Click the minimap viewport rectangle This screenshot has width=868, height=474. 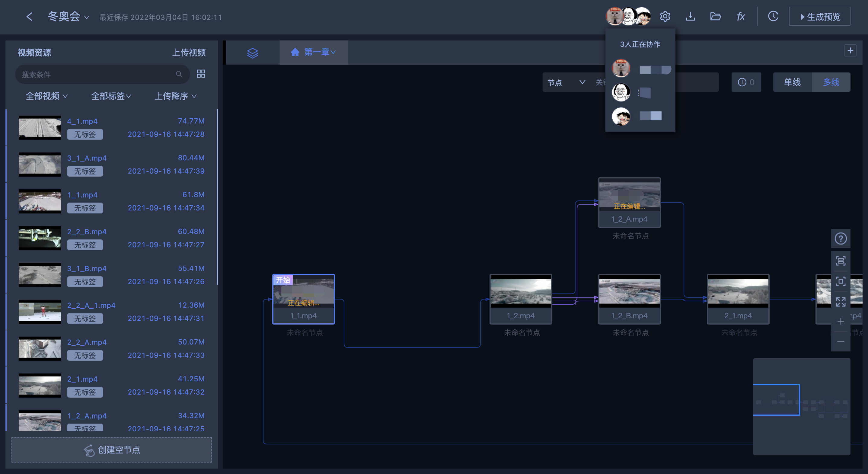(x=776, y=400)
